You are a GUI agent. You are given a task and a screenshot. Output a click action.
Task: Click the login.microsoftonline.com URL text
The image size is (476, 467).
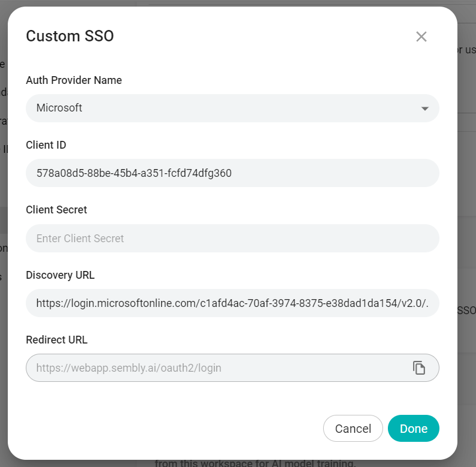point(232,303)
